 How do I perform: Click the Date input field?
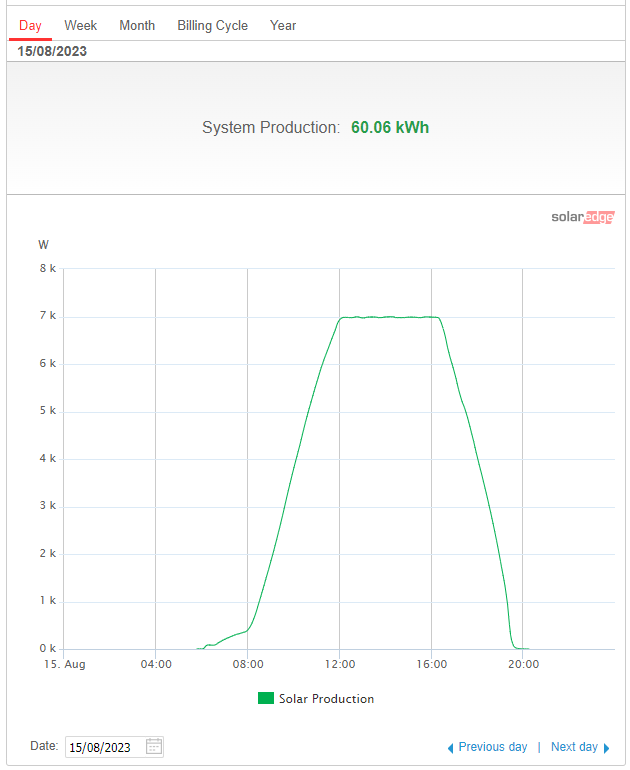pyautogui.click(x=114, y=747)
